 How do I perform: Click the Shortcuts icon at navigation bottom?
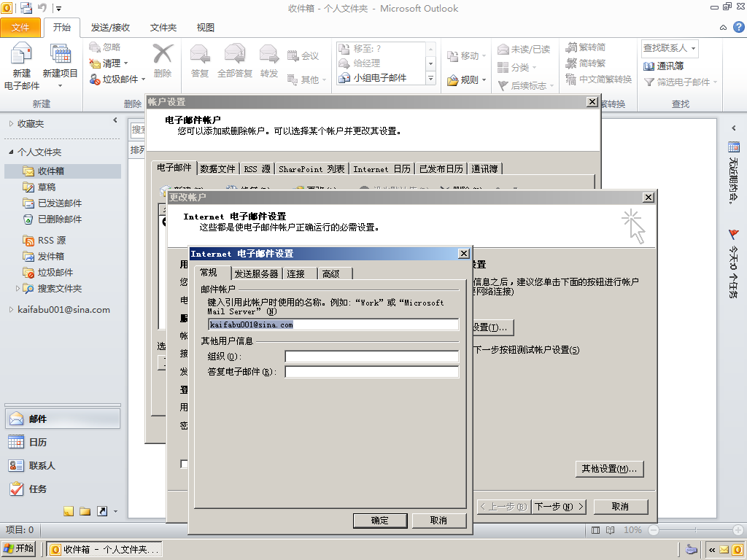tap(102, 511)
